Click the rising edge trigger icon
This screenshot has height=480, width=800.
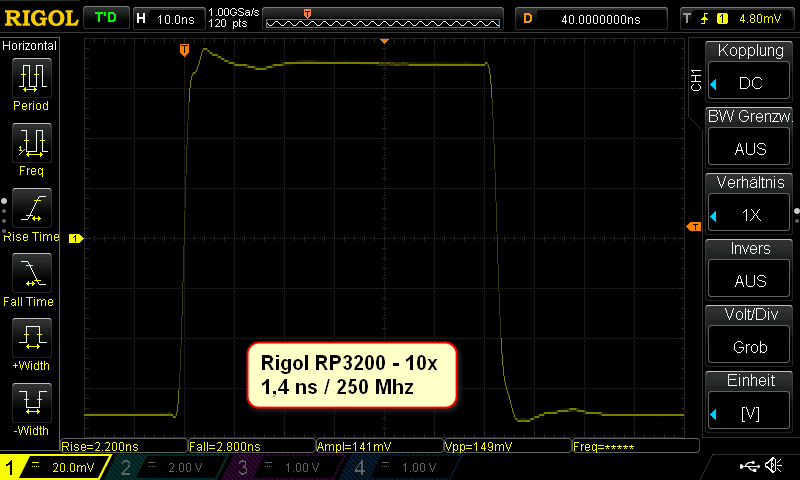coord(705,19)
